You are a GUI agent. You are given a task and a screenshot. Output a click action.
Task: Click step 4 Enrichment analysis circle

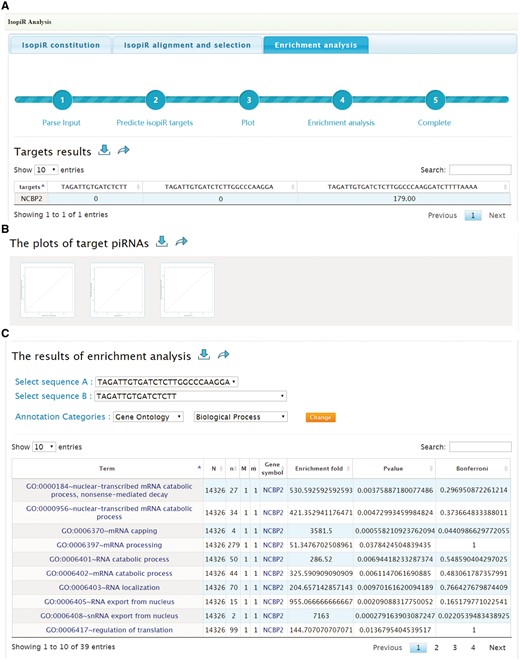[342, 100]
